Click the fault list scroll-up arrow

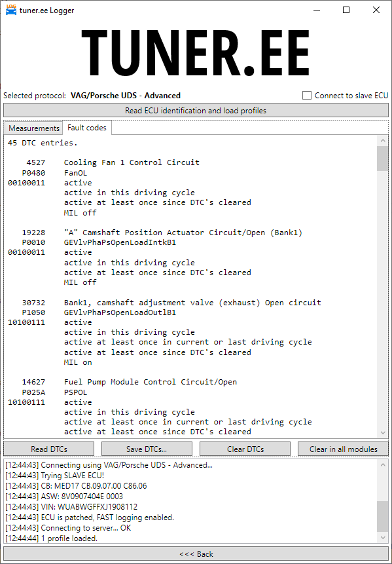(383, 141)
